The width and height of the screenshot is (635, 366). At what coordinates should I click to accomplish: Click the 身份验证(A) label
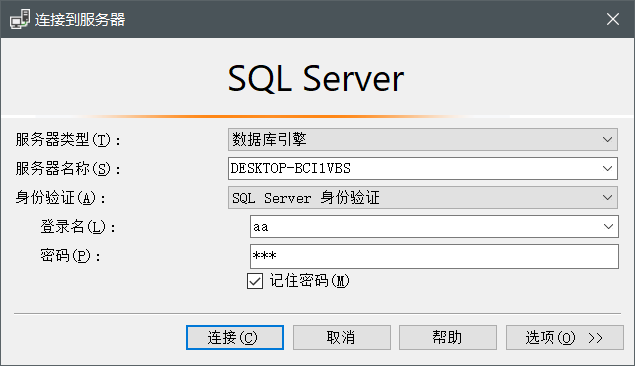(x=61, y=198)
